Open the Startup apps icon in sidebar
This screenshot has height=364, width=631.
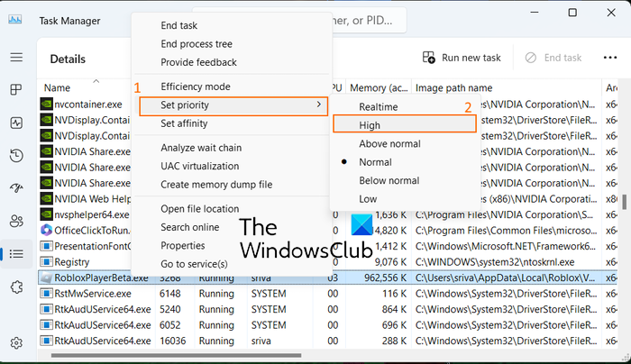16,187
